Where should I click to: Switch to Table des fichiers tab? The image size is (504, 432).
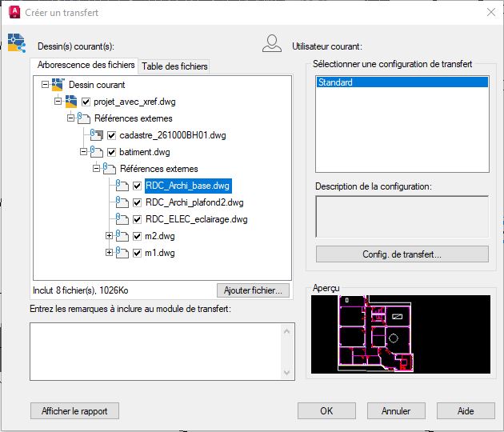(174, 66)
